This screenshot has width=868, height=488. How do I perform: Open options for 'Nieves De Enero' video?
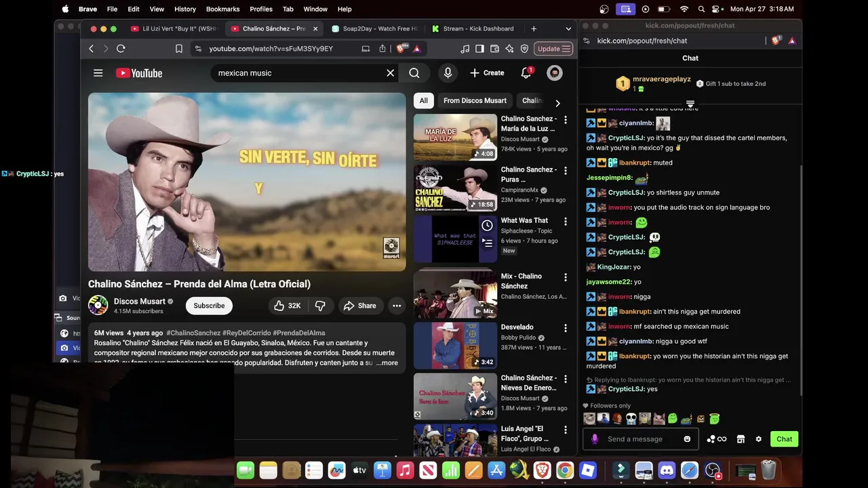565,379
